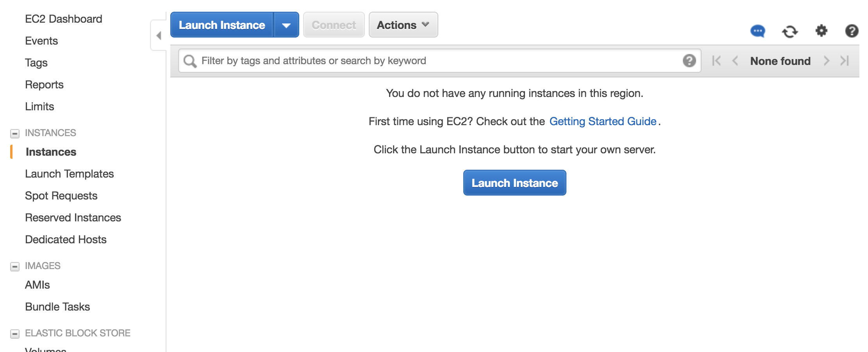Click the no running instances message

(514, 93)
